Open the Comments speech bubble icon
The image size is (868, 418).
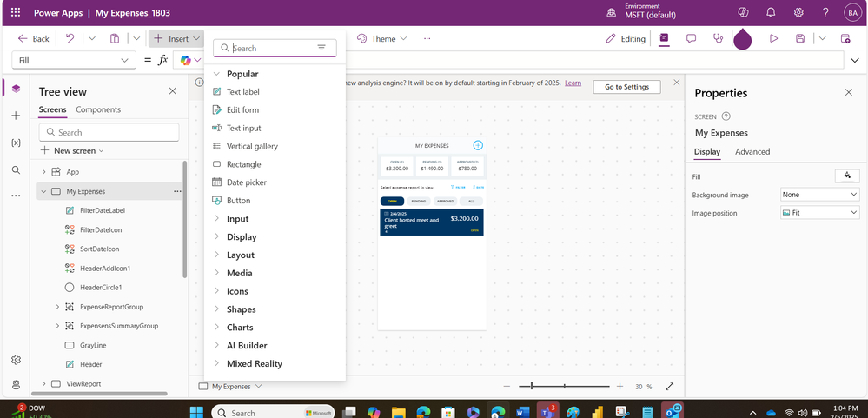691,38
